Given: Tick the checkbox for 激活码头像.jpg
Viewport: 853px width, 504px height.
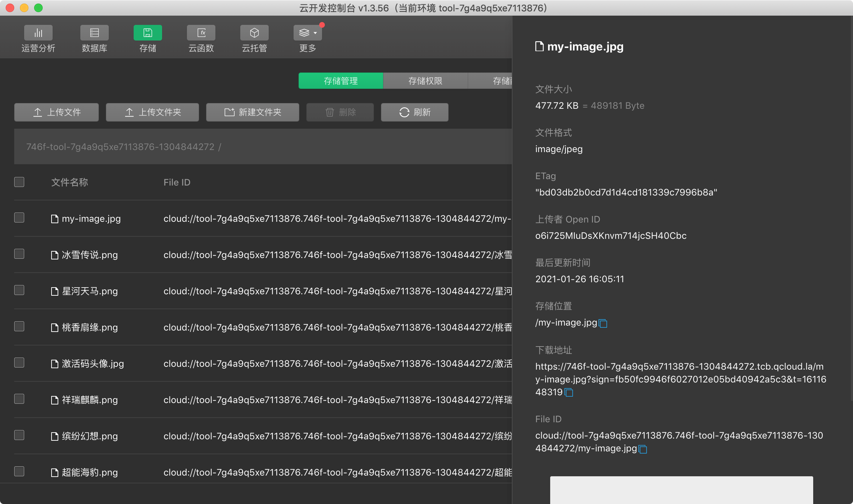Looking at the screenshot, I should tap(19, 363).
